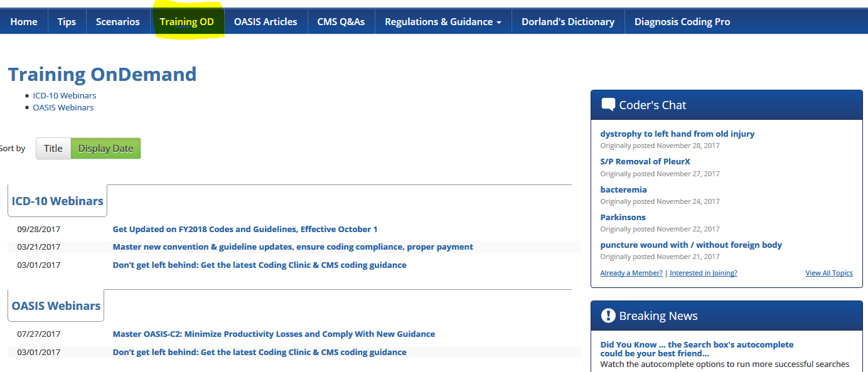The image size is (868, 372).
Task: Open the FY2018 Codes and Guidelines webinar
Action: (245, 229)
